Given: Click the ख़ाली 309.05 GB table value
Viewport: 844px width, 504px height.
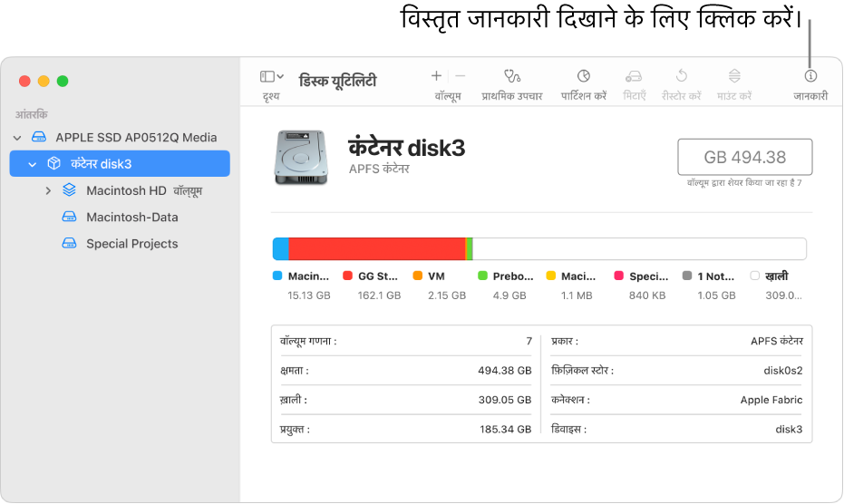Looking at the screenshot, I should point(504,400).
